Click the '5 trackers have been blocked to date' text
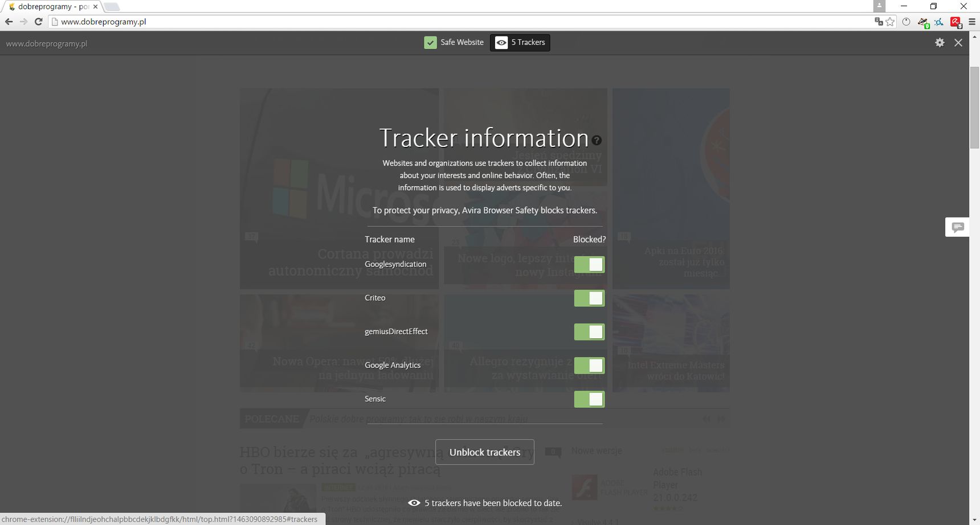Viewport: 980px width, 525px height. click(x=493, y=503)
